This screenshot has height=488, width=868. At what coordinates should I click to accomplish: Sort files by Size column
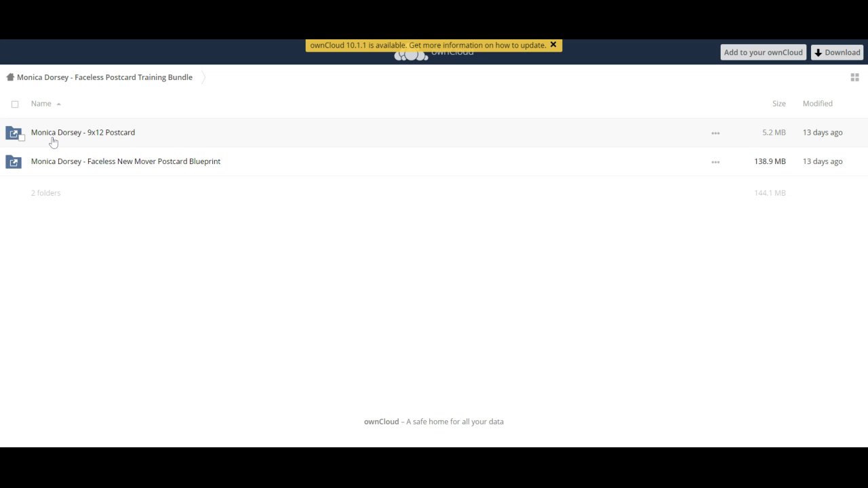pyautogui.click(x=778, y=104)
